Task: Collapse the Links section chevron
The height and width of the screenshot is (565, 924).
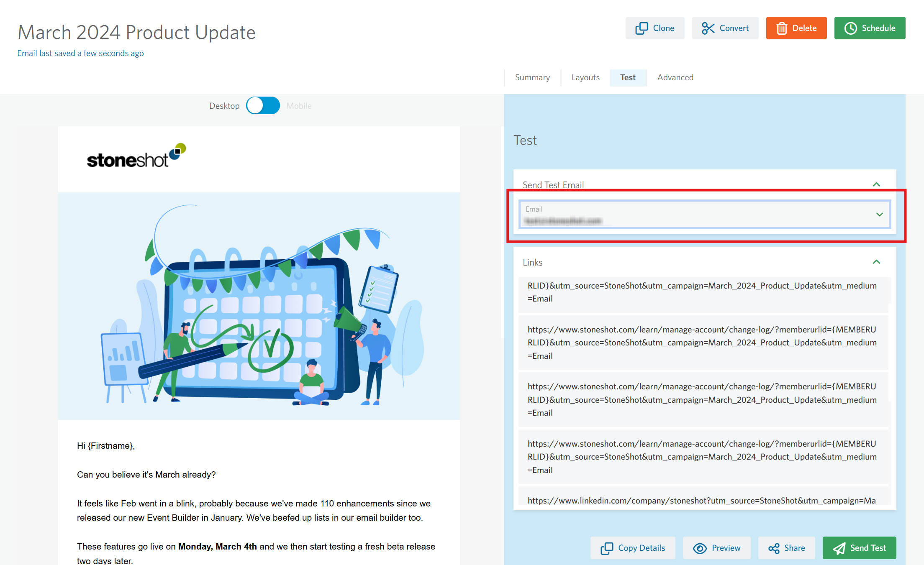Action: [x=876, y=262]
